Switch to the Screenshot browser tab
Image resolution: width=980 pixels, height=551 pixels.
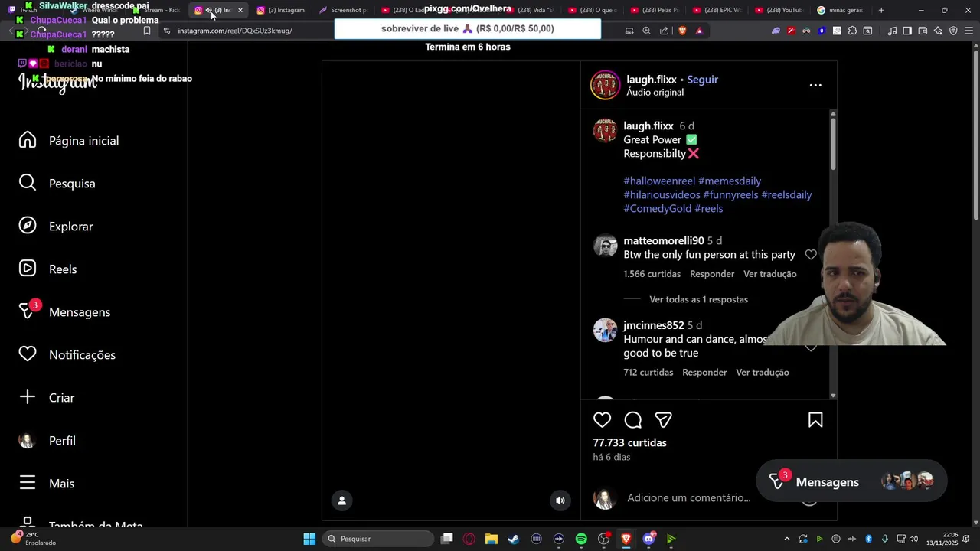click(343, 11)
